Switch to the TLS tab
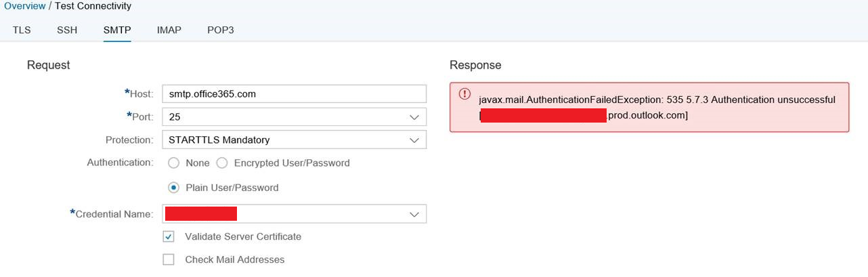The height and width of the screenshot is (277, 868). [22, 30]
